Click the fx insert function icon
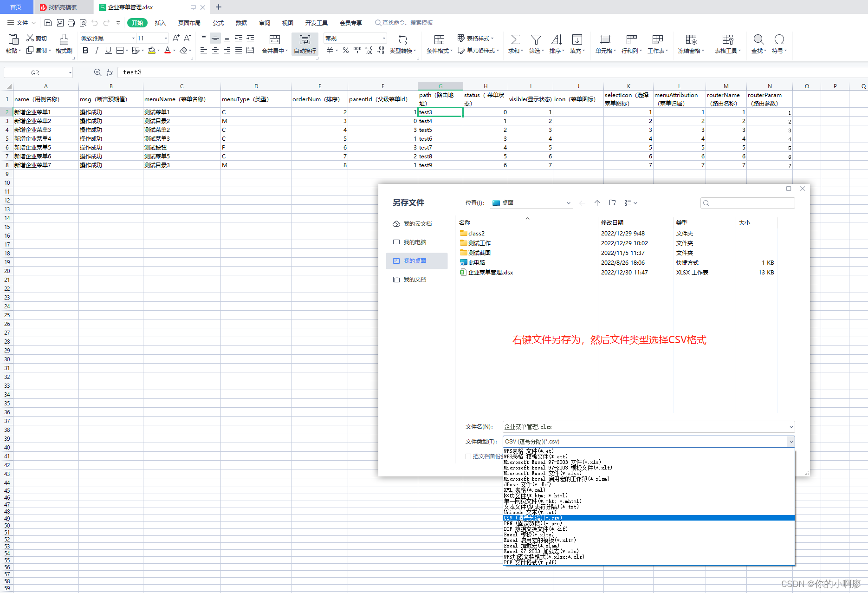The image size is (868, 593). (110, 72)
